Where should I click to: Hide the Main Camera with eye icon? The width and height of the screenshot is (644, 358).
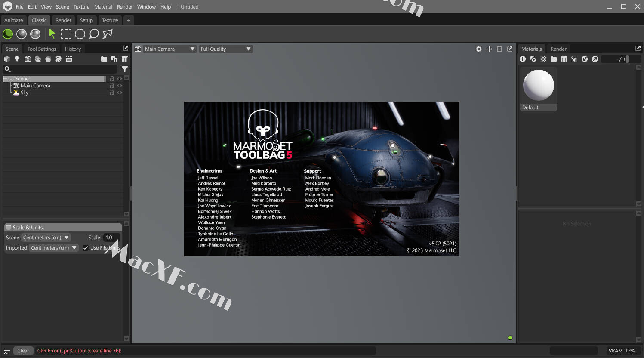120,86
